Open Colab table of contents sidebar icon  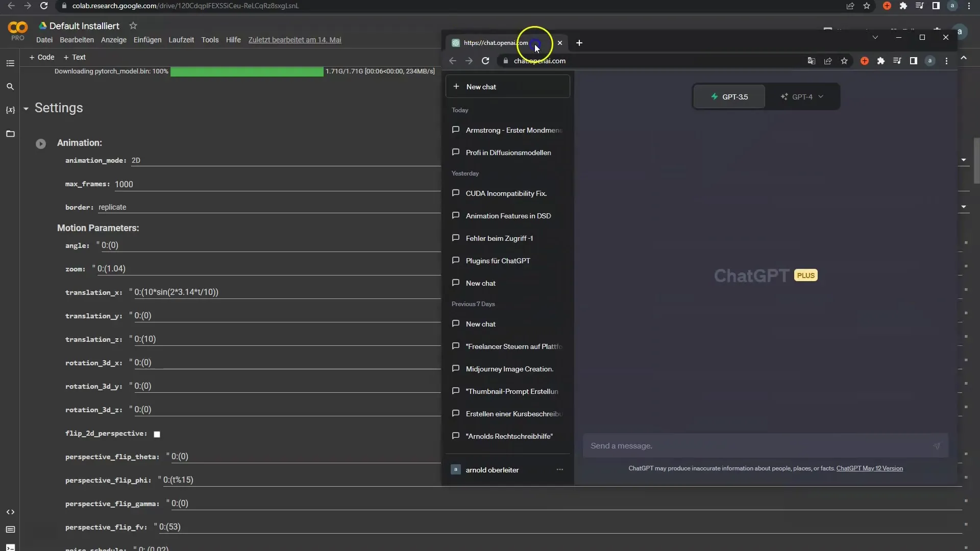pos(10,63)
